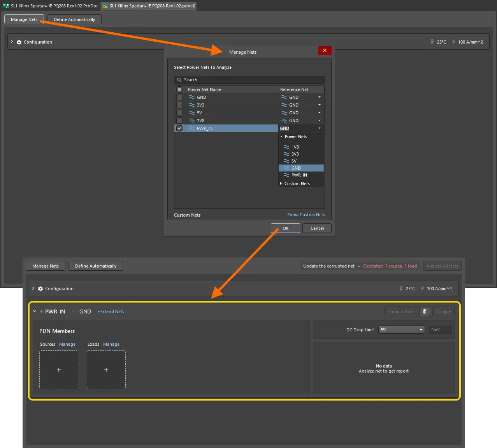Click the trash delete icon for PWR_IN net
Image resolution: width=497 pixels, height=448 pixels.
425,311
